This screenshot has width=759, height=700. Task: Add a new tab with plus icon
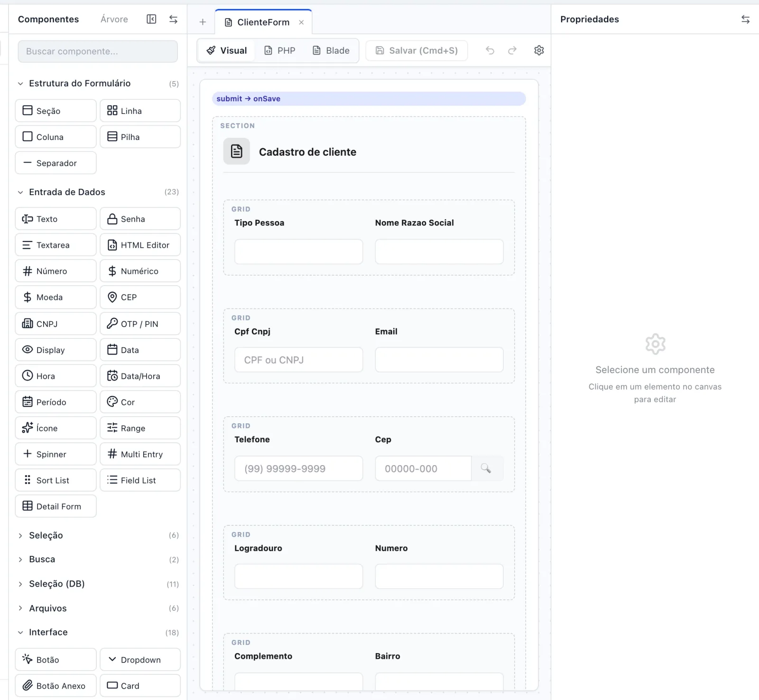click(x=203, y=22)
